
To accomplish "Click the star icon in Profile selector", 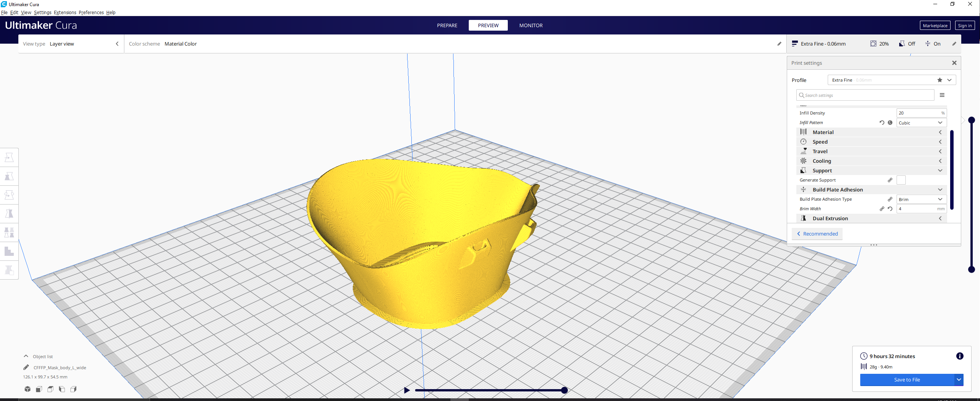I will point(939,80).
